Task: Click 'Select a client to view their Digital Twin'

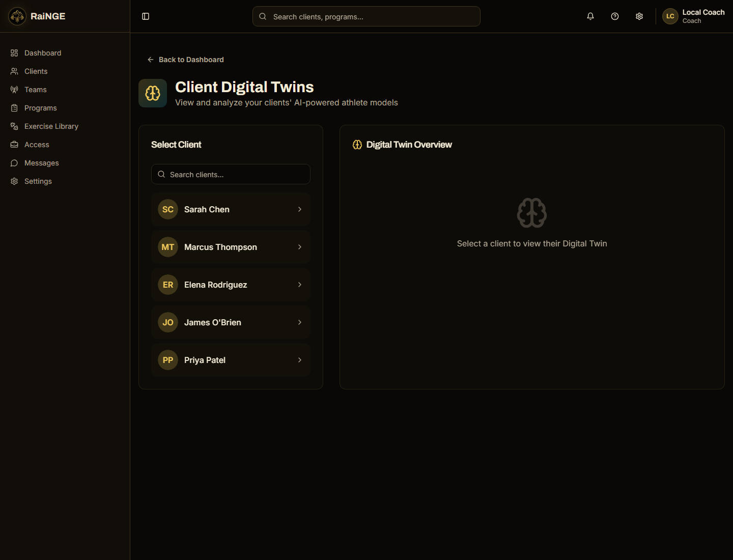Action: point(532,243)
